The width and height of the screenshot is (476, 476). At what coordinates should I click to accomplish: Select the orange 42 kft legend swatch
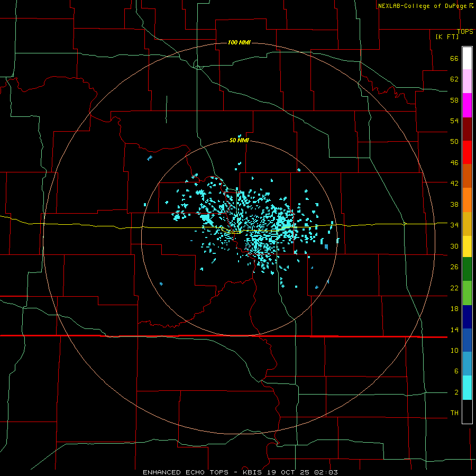tap(467, 200)
